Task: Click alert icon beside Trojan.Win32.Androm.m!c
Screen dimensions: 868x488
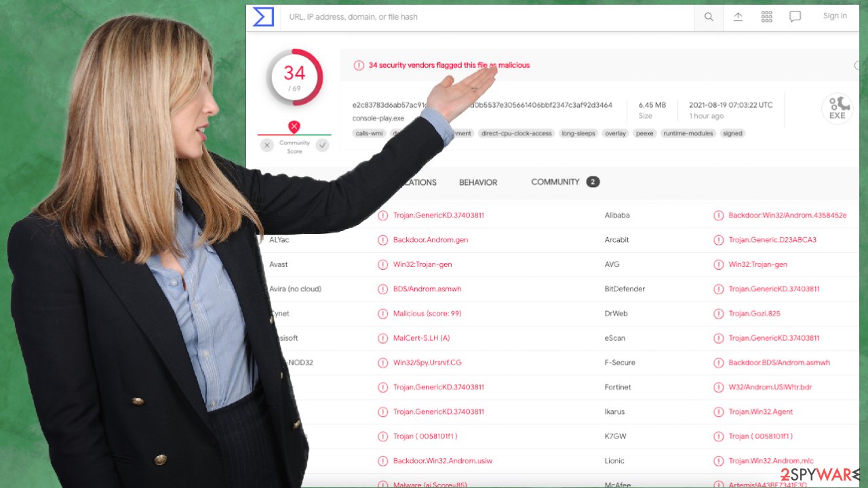Action: [x=719, y=461]
